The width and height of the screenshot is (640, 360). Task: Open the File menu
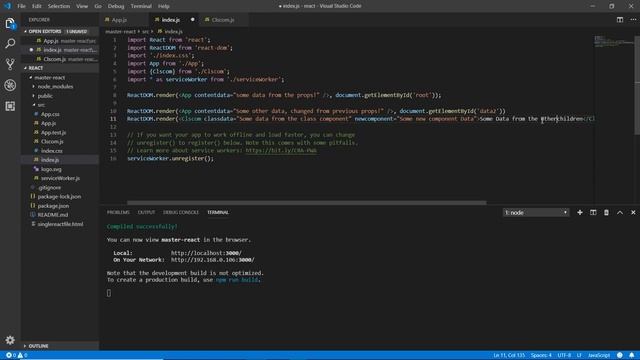click(21, 6)
